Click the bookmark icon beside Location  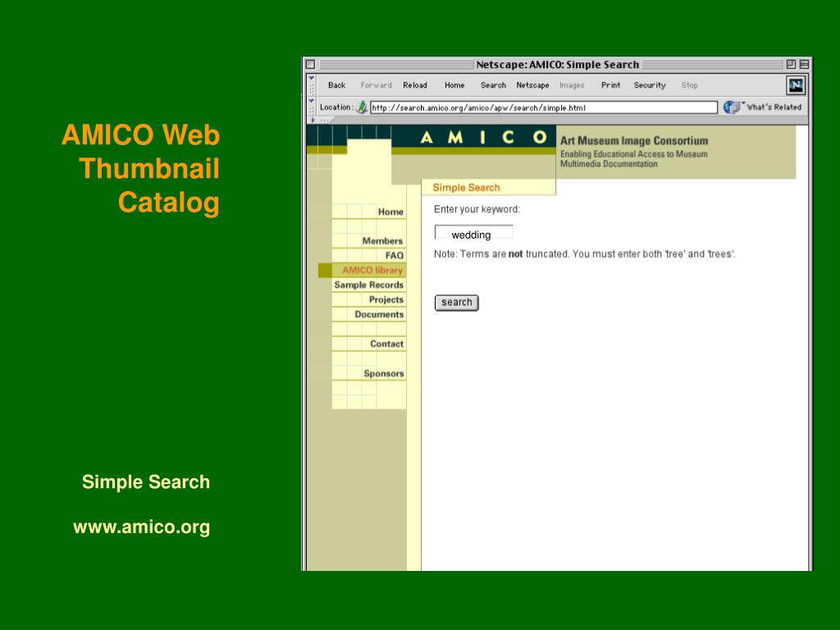[x=362, y=107]
